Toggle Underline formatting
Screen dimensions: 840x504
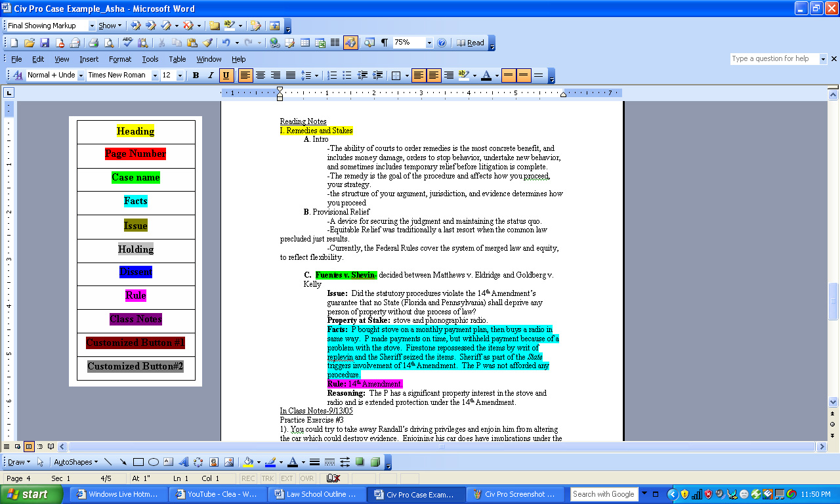[226, 75]
